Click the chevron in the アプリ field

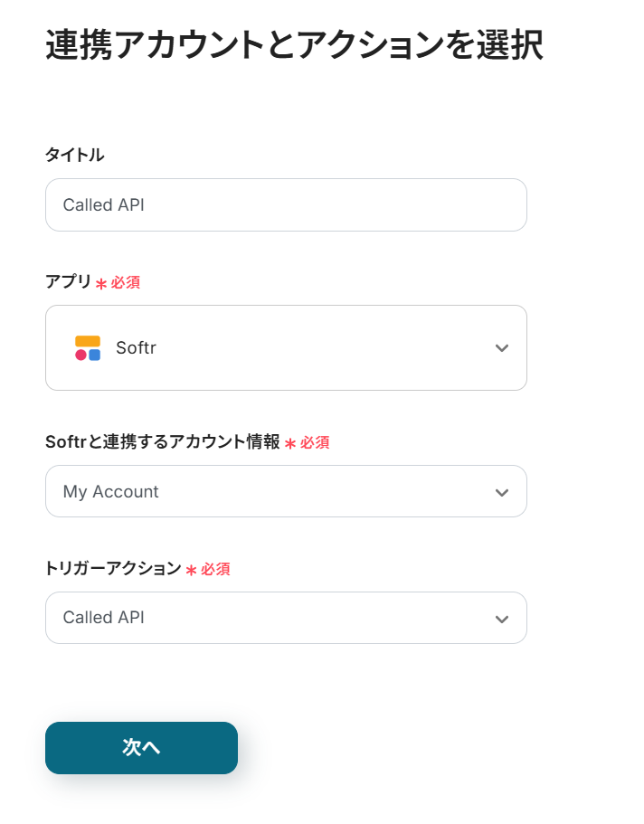(x=502, y=348)
